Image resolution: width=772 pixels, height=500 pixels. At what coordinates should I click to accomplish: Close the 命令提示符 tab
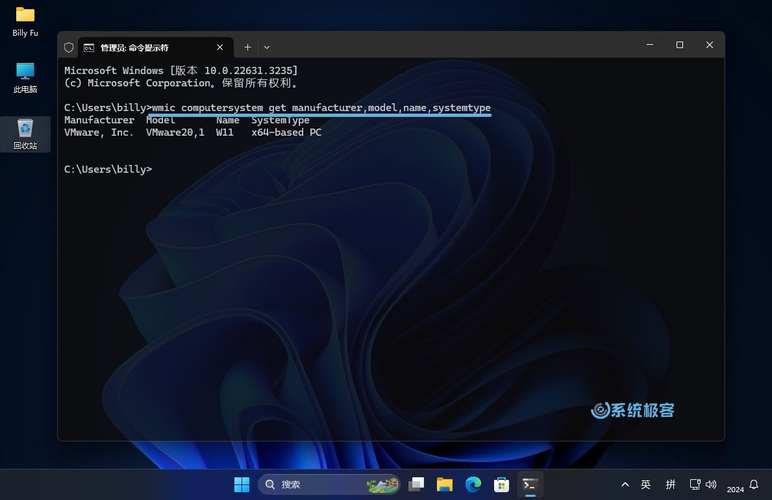[222, 47]
